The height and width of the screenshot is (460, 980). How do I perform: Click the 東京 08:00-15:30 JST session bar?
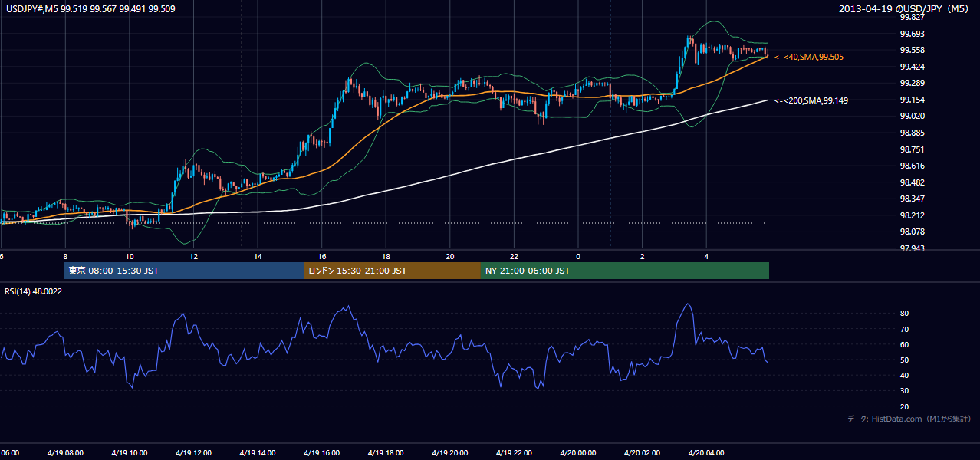(x=185, y=271)
